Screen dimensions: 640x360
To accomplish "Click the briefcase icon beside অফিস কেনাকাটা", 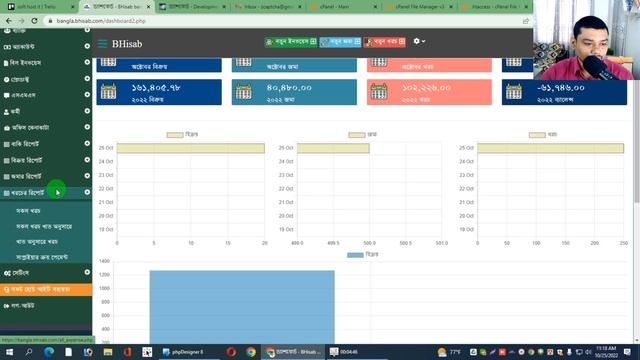I will pos(7,128).
